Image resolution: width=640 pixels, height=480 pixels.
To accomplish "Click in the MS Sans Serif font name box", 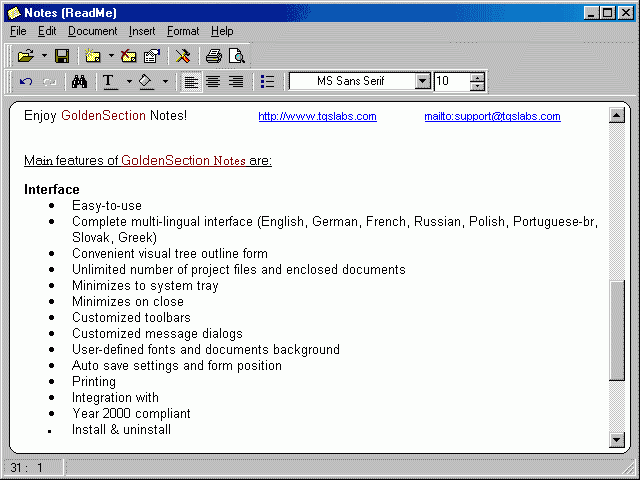I will pyautogui.click(x=351, y=81).
